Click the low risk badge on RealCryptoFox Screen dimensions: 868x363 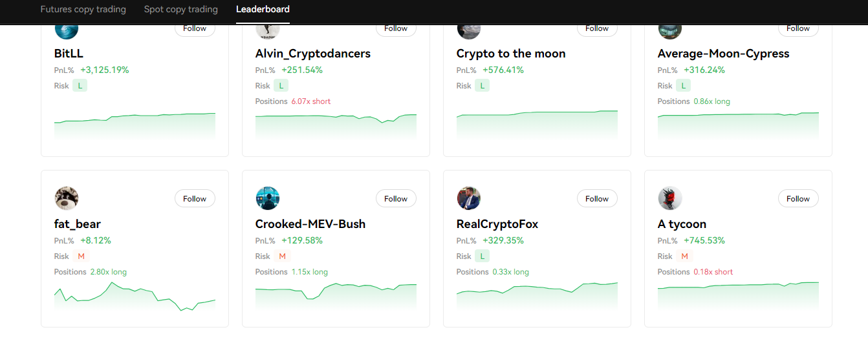pyautogui.click(x=483, y=256)
